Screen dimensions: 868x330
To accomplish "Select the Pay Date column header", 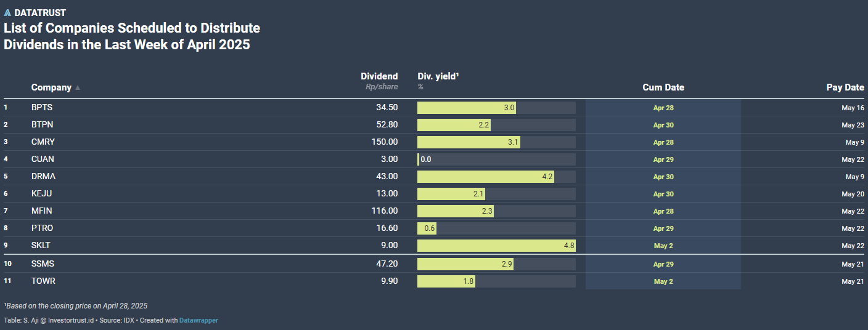I will point(845,87).
